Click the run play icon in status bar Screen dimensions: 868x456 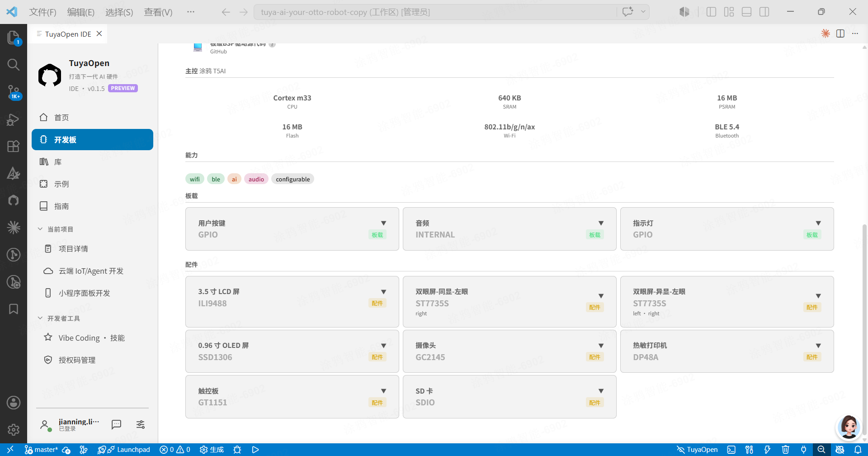click(255, 450)
